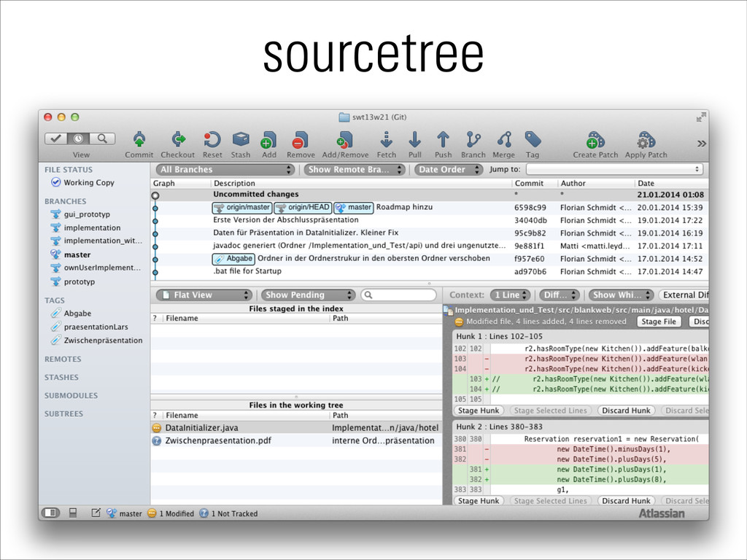
Task: Open the Show Remote Branches dropdown
Action: (355, 169)
